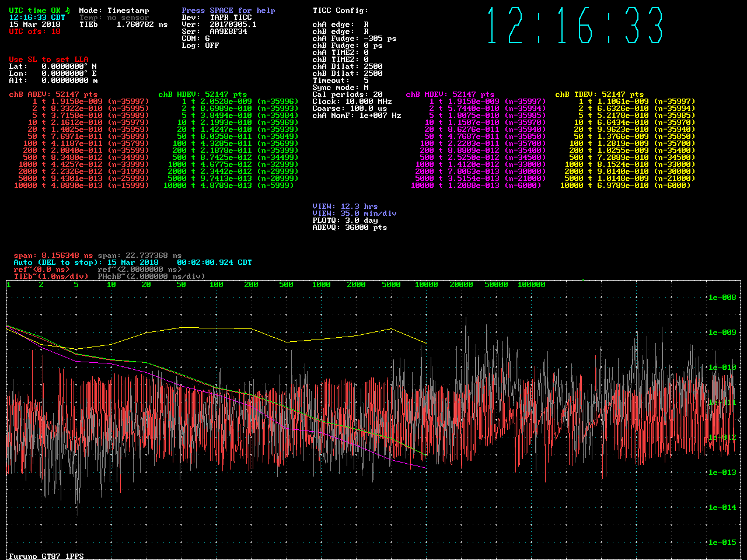The width and height of the screenshot is (747, 560).
Task: Toggle the 'chA edge: R' setting
Action: [x=340, y=24]
